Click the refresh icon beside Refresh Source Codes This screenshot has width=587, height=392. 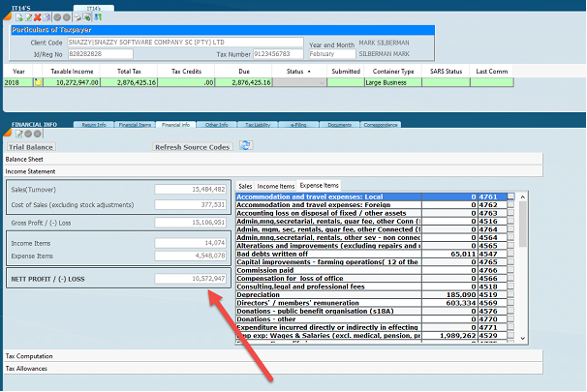coord(246,145)
